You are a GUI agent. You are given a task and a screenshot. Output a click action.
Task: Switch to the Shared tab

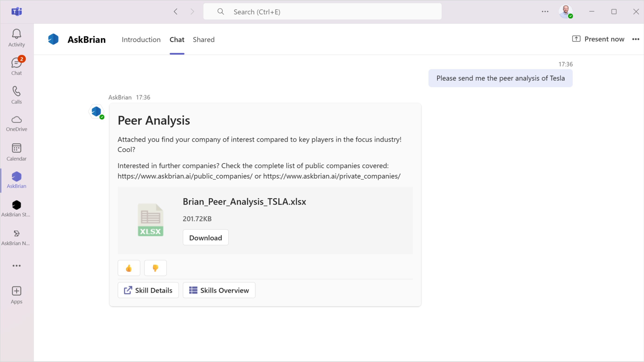coord(203,39)
